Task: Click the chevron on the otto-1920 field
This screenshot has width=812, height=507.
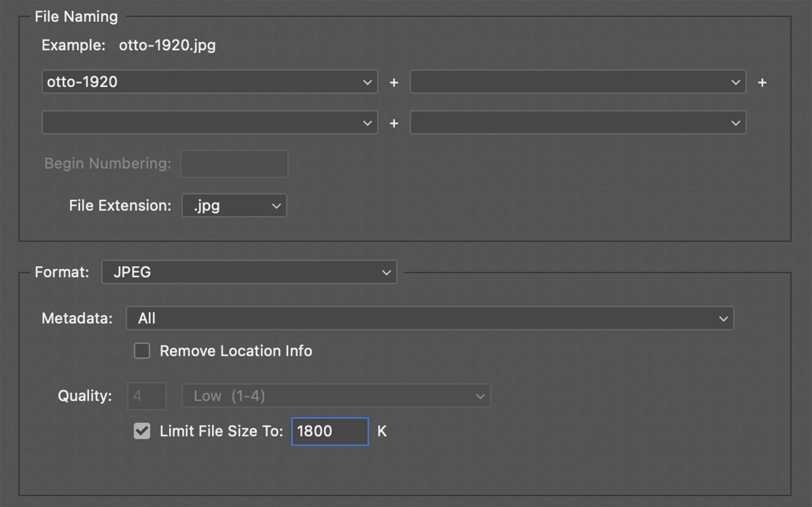Action: [x=366, y=82]
